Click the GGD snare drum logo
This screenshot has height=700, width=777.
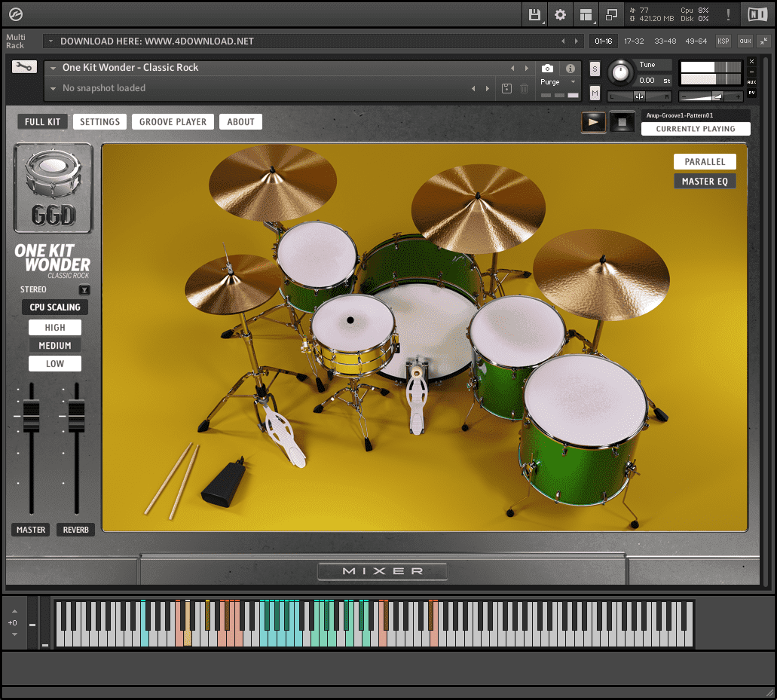click(53, 188)
